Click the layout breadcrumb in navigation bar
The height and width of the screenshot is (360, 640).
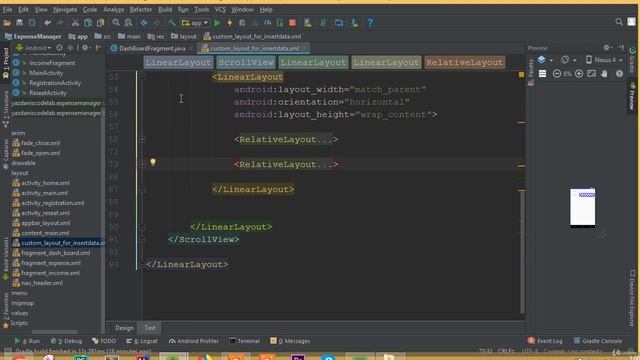pyautogui.click(x=184, y=36)
